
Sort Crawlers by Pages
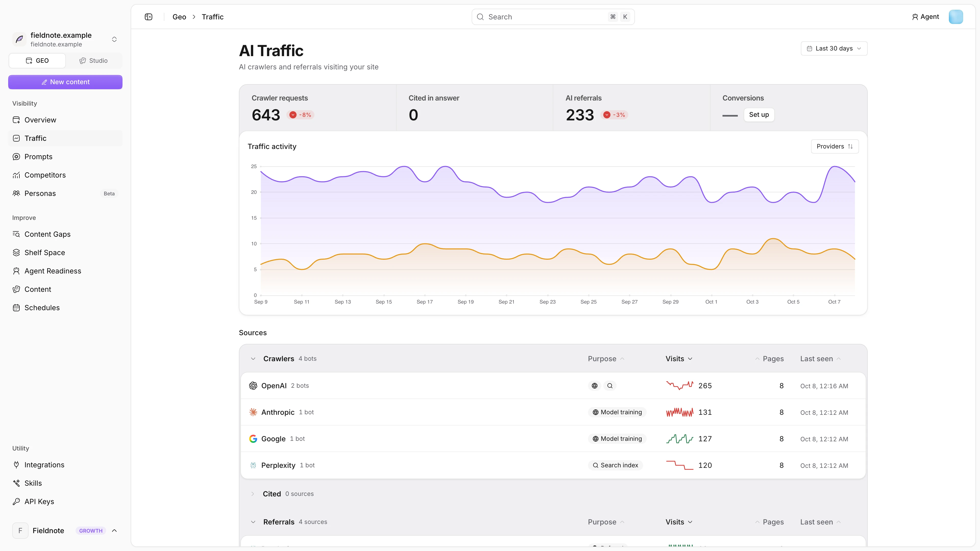pyautogui.click(x=769, y=359)
